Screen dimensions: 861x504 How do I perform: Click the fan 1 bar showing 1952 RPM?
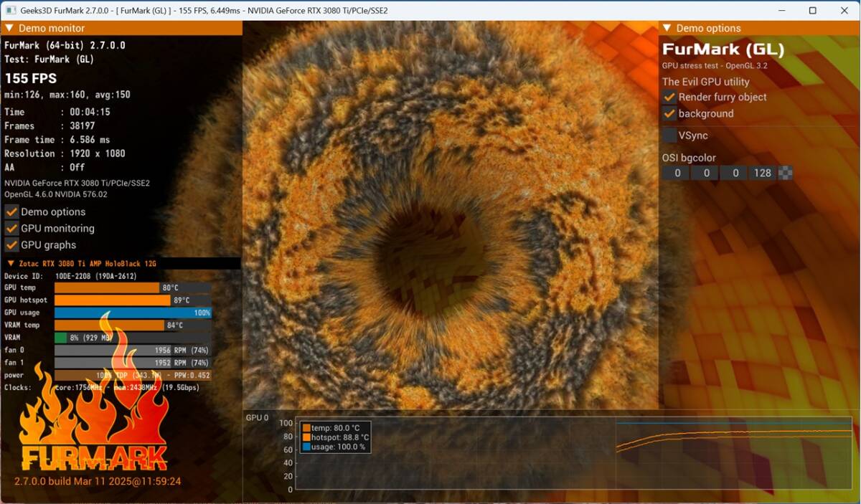[x=133, y=363]
